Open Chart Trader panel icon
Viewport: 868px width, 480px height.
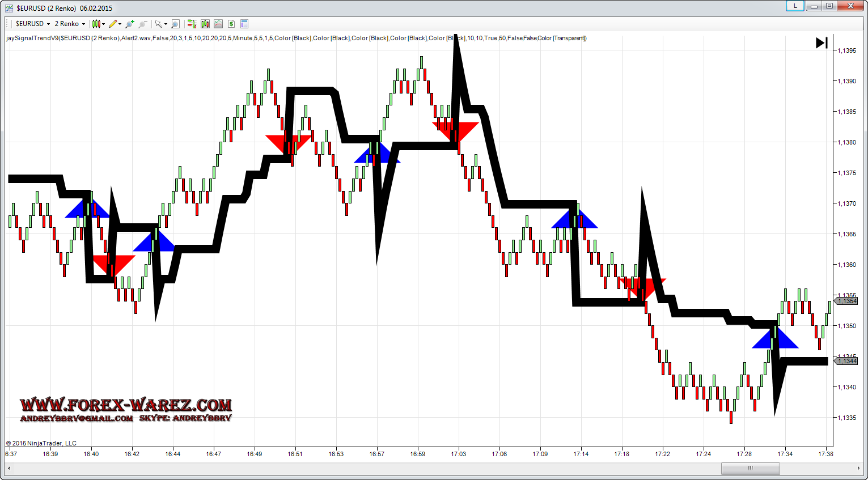(192, 24)
